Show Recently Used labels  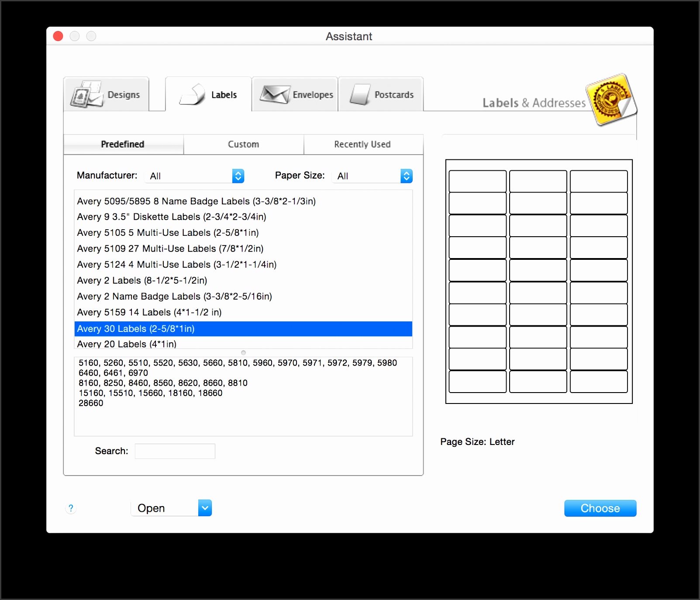[363, 145]
